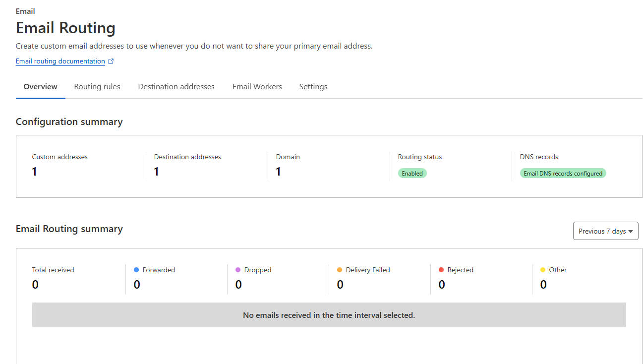
Task: Click the blue Forwarded legend dot
Action: pos(136,270)
